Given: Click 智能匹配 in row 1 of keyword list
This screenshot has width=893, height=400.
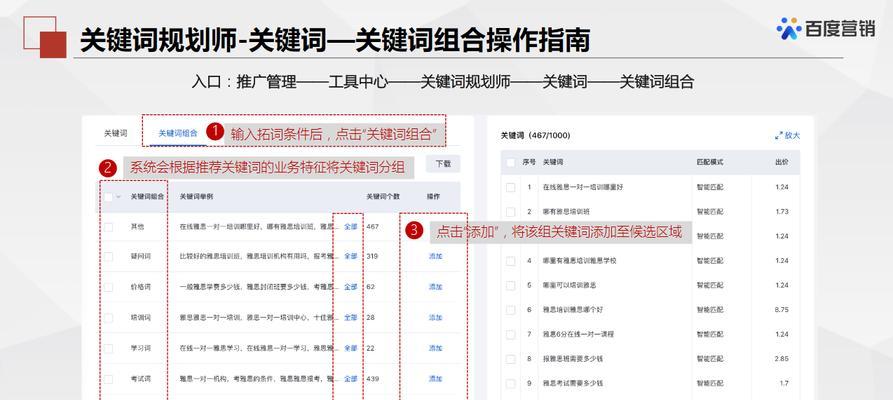Looking at the screenshot, I should [x=710, y=187].
